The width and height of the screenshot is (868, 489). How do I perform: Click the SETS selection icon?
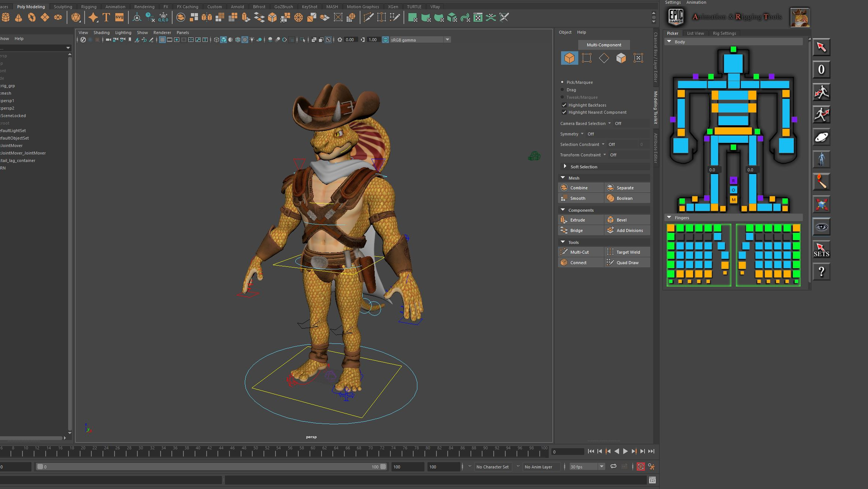[x=821, y=250]
